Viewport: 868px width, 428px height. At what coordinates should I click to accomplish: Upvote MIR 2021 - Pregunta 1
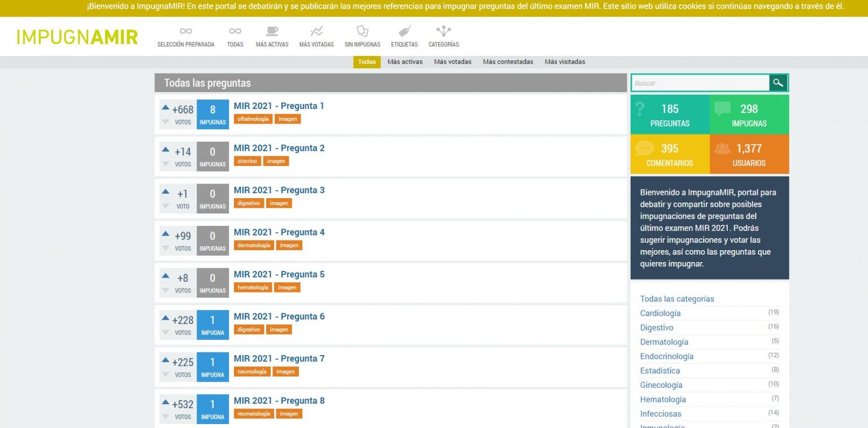click(166, 107)
